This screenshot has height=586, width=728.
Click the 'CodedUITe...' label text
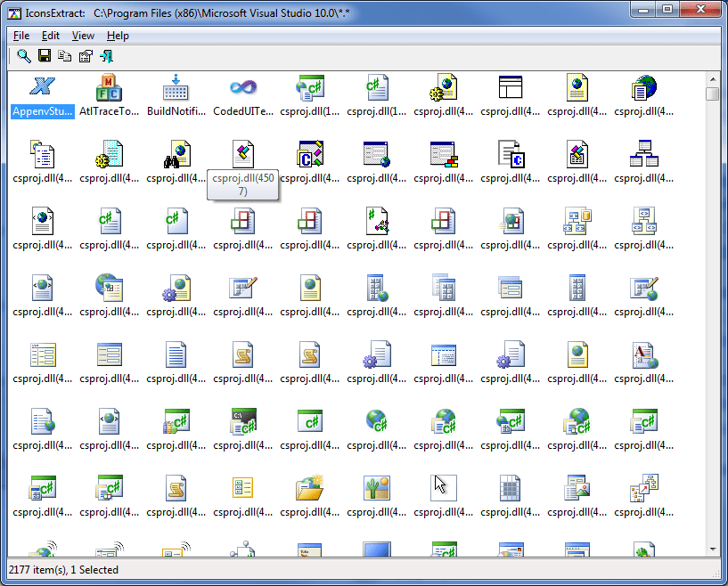(243, 111)
